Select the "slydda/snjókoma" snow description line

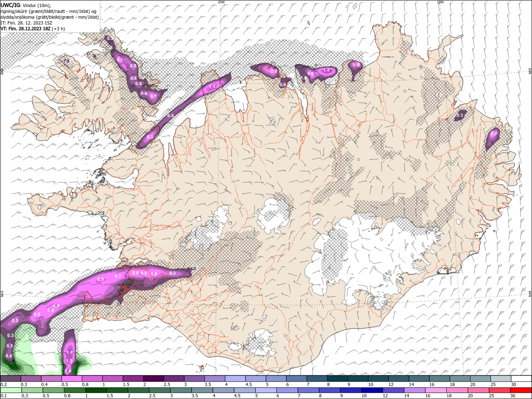point(49,17)
